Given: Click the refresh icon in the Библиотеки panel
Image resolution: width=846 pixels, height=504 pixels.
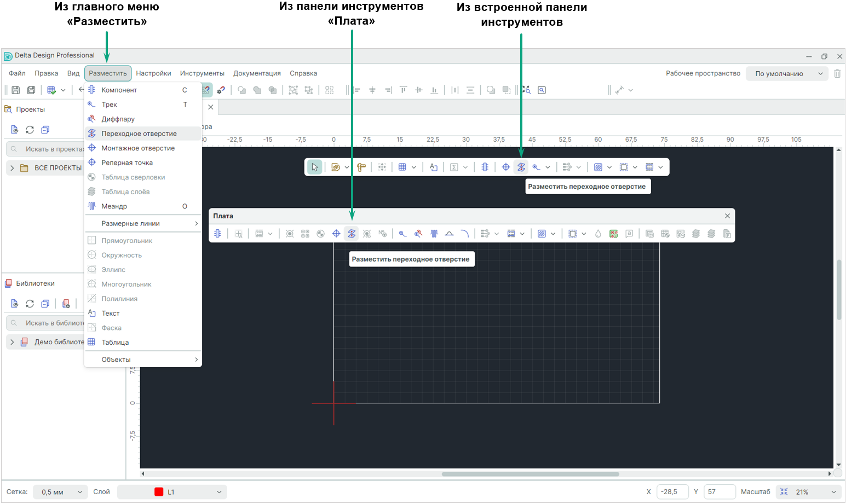Looking at the screenshot, I should [x=30, y=304].
